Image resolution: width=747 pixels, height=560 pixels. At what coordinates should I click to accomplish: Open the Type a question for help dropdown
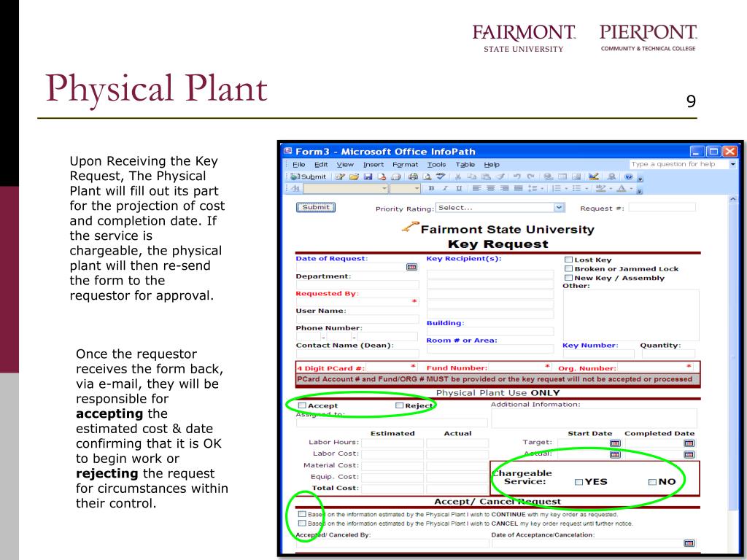[732, 164]
